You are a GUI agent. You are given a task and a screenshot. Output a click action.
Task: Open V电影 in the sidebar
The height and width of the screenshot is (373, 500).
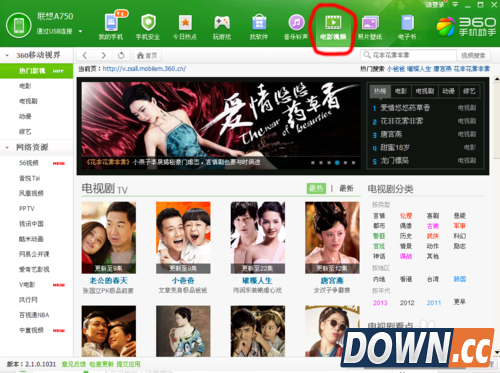(27, 285)
